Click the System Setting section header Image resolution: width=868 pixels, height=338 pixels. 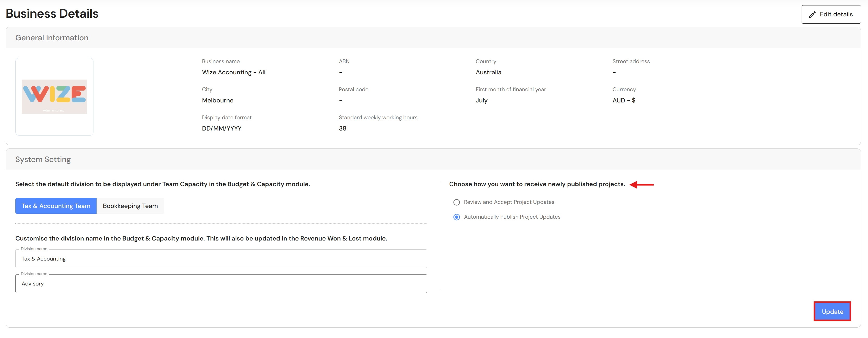click(43, 160)
